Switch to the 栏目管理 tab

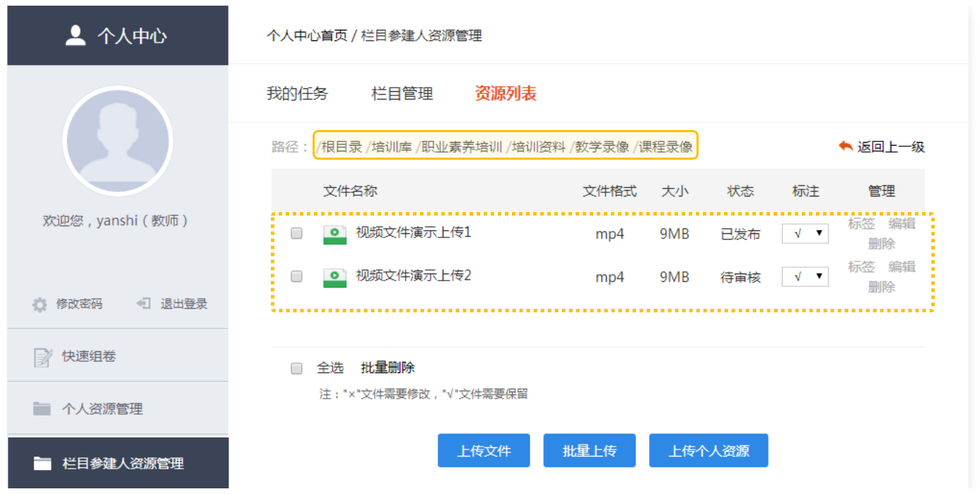402,93
